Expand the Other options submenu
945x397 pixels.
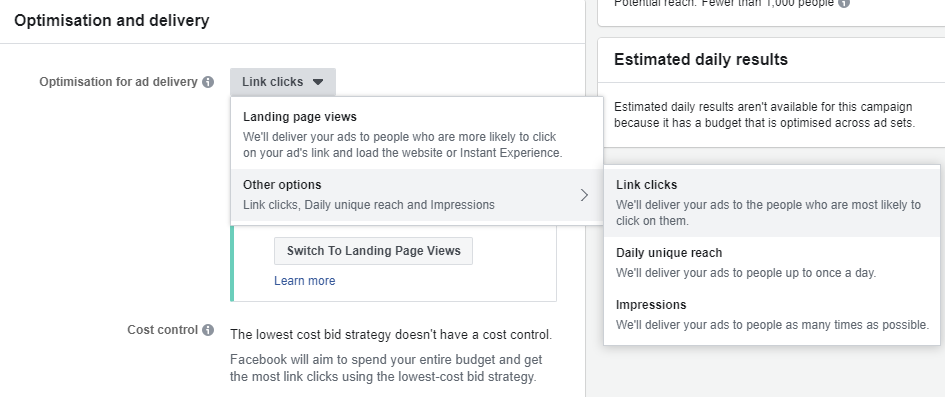tap(416, 195)
